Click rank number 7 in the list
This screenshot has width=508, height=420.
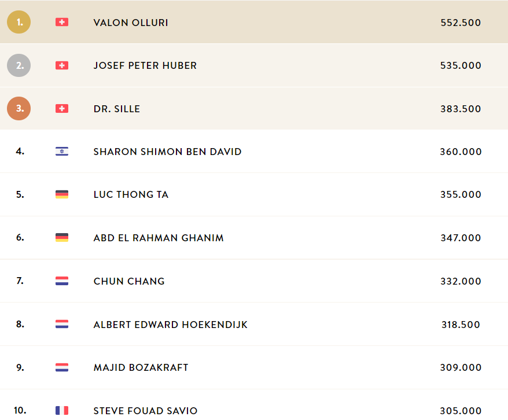pyautogui.click(x=20, y=281)
